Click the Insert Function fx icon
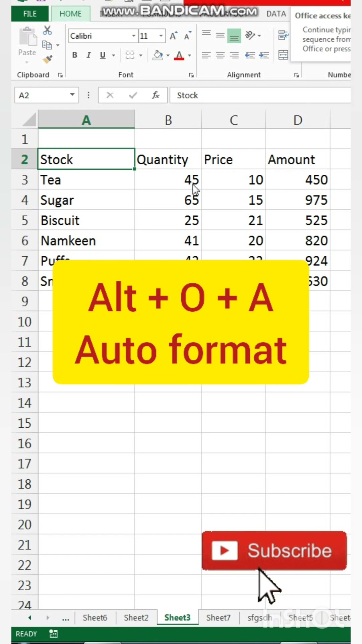This screenshot has height=644, width=362. tap(156, 95)
